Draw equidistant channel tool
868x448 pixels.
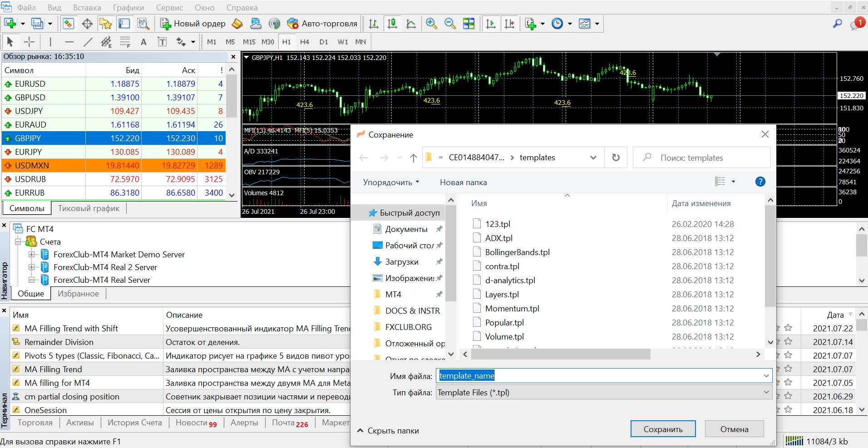106,42
